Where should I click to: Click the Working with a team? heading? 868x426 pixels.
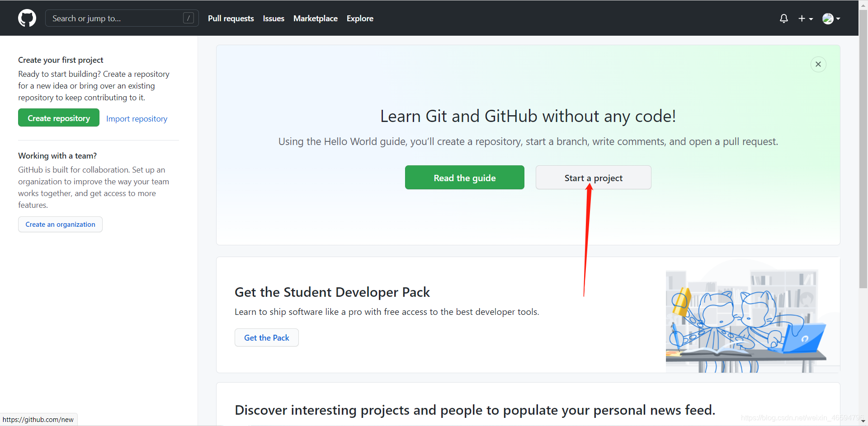[x=57, y=156]
